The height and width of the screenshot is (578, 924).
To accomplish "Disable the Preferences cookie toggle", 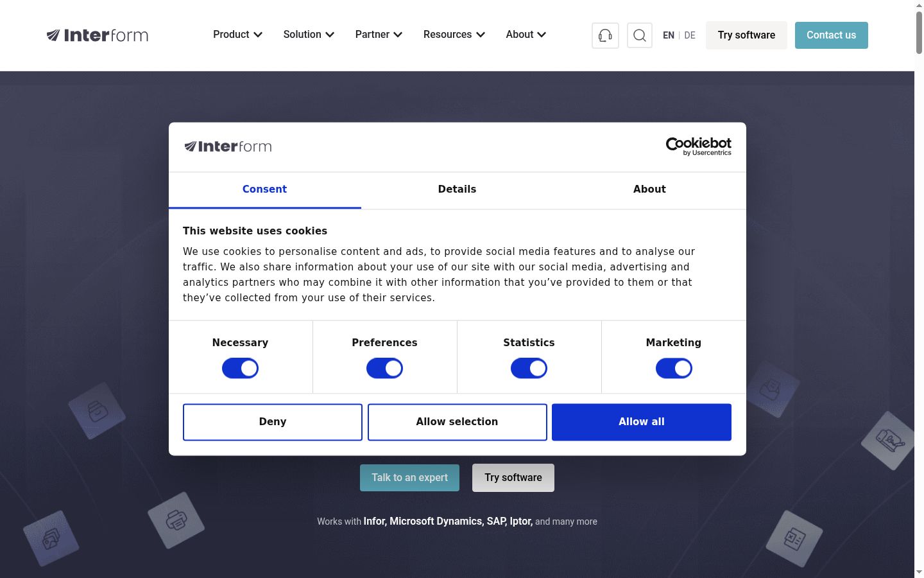I will pyautogui.click(x=384, y=369).
